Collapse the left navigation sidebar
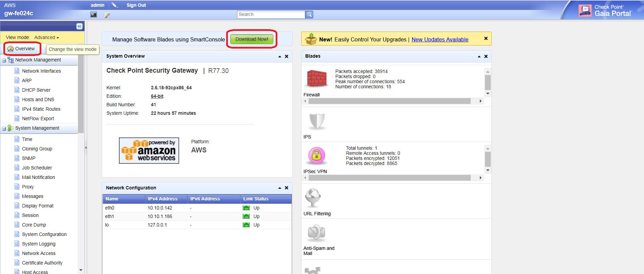Screen dimensions: 644x274 (x=79, y=26)
